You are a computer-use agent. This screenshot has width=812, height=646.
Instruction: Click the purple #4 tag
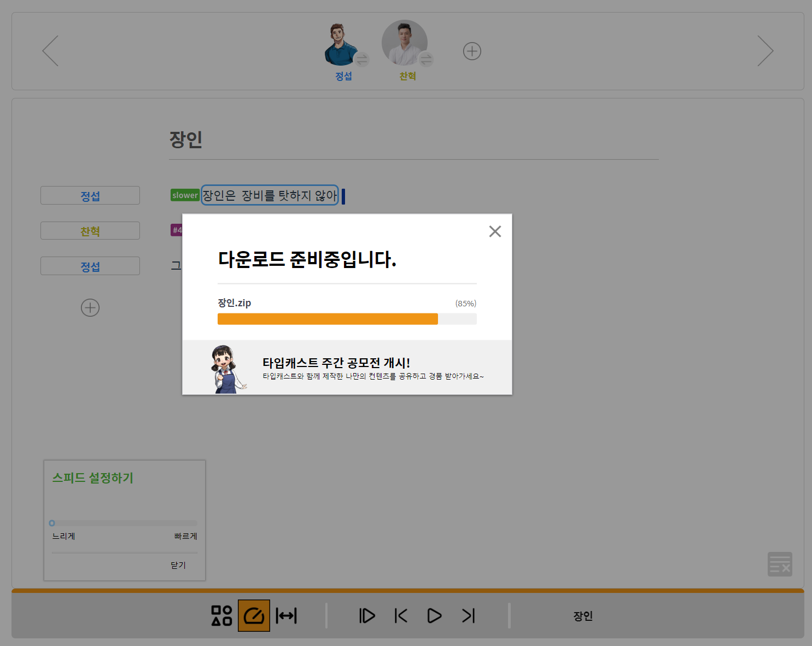pos(177,230)
